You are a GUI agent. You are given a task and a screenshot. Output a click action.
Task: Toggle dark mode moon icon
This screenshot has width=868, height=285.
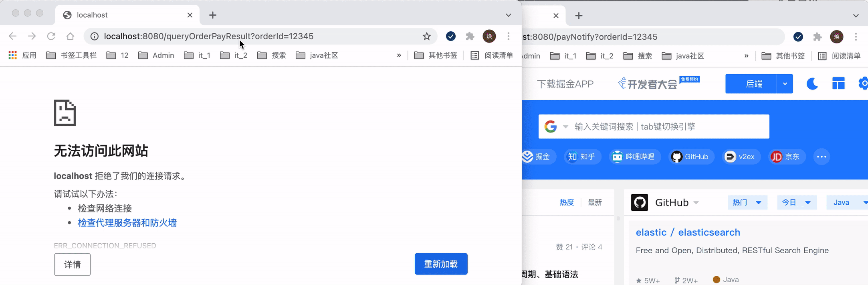(x=812, y=84)
